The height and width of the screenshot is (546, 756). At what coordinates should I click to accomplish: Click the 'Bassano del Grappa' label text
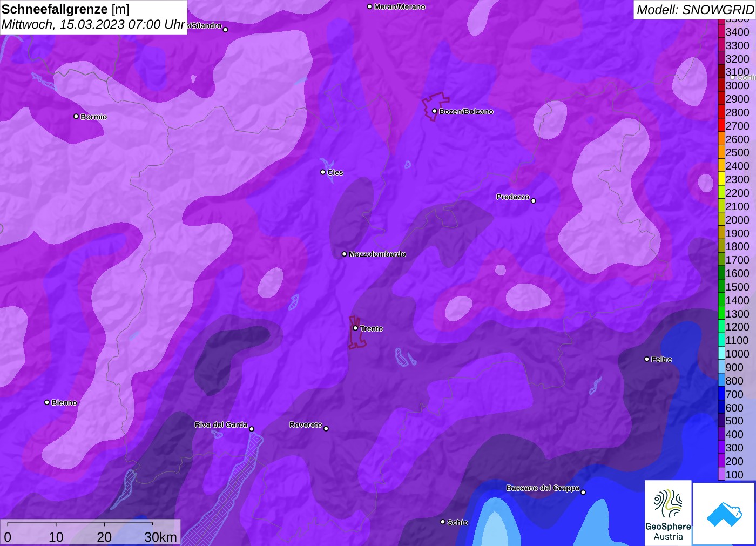[543, 488]
